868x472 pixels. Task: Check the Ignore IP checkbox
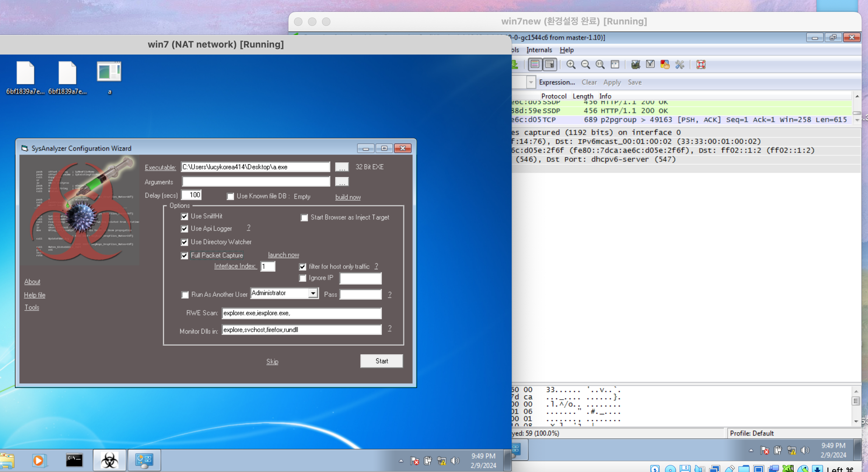[303, 278]
